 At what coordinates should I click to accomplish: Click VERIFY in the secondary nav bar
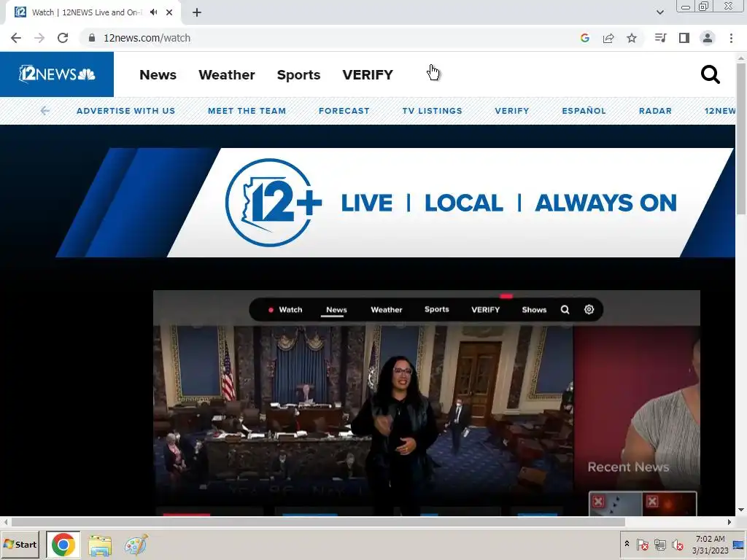(x=511, y=111)
